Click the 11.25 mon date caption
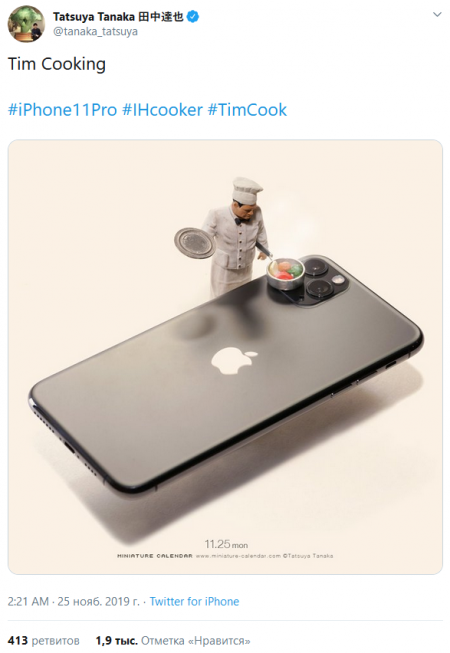 [x=226, y=544]
